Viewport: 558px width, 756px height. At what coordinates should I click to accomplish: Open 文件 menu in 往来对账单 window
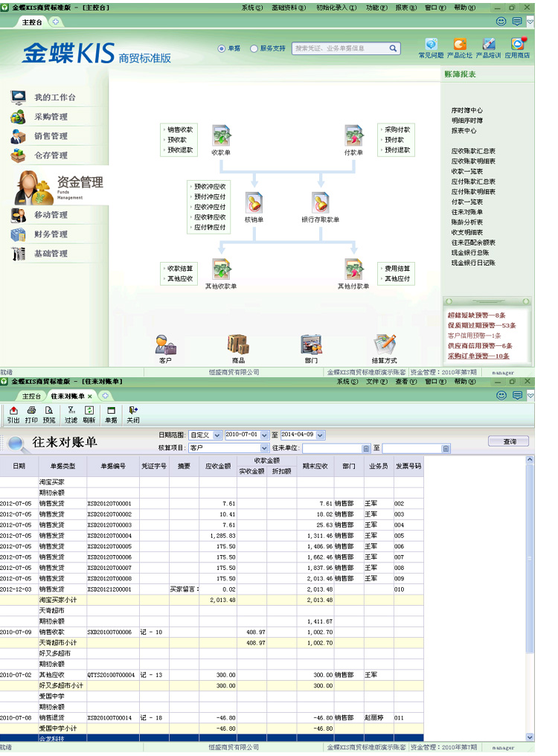coord(376,381)
